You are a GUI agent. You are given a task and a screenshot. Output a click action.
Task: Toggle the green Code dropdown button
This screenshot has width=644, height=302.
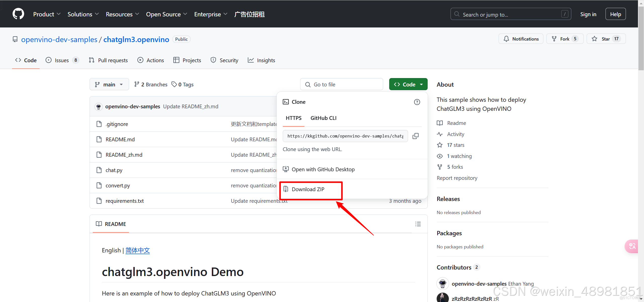click(x=408, y=84)
